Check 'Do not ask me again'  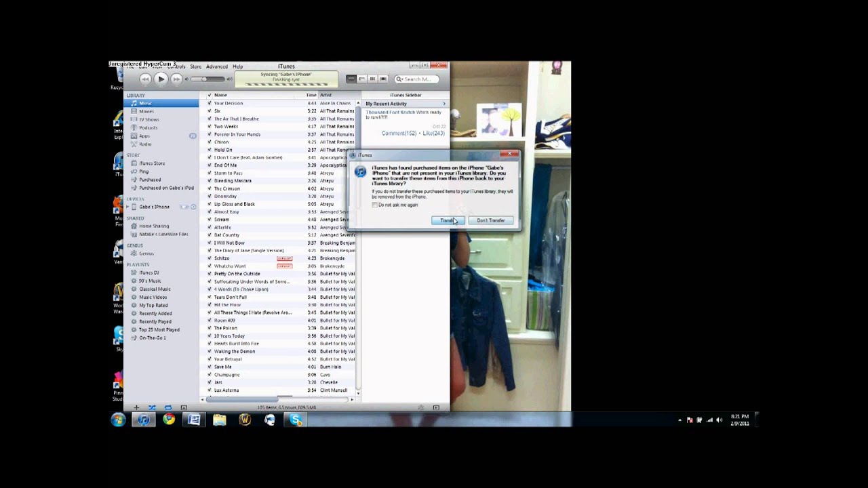tap(374, 205)
